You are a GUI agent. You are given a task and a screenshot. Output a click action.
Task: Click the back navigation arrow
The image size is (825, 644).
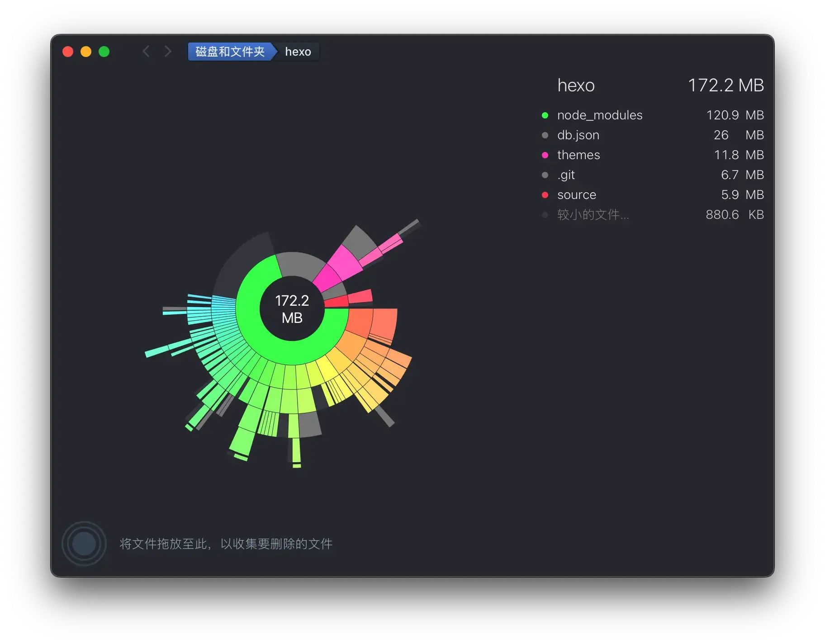click(146, 52)
